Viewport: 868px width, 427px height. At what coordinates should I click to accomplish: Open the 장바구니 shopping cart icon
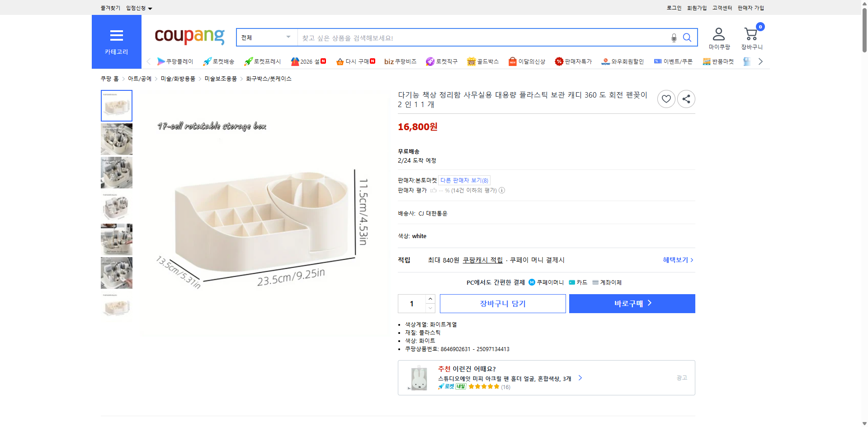[751, 33]
